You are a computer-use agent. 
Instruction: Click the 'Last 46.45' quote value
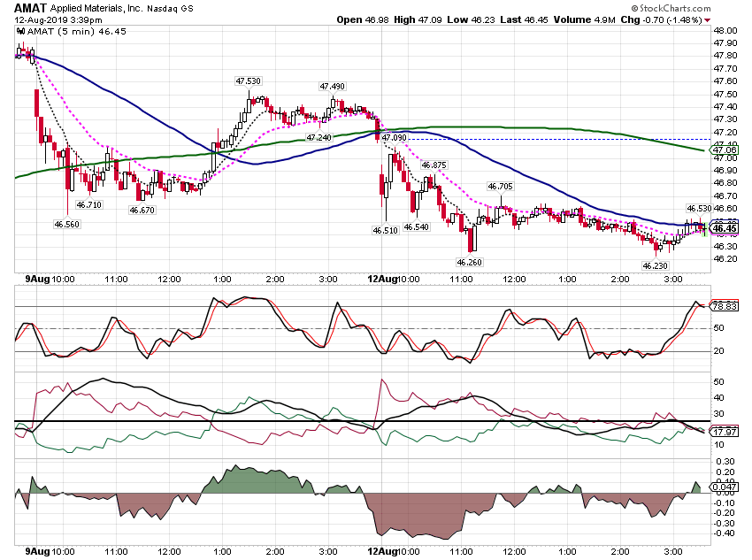click(525, 19)
